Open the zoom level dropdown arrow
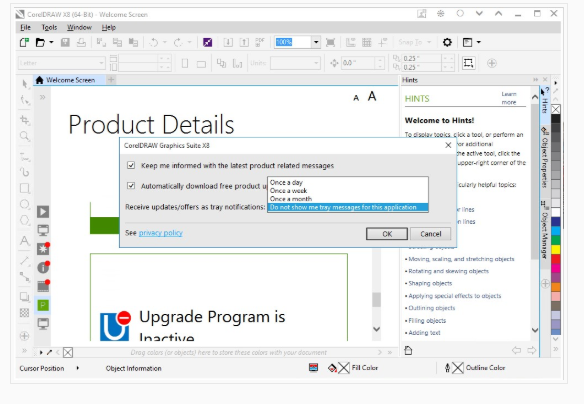The height and width of the screenshot is (404, 584). pos(316,42)
